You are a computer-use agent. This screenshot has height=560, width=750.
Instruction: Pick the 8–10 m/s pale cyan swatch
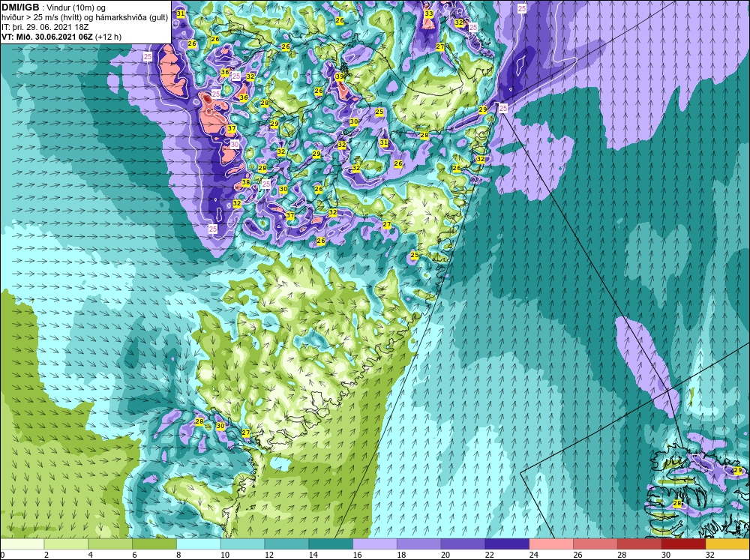pyautogui.click(x=199, y=544)
